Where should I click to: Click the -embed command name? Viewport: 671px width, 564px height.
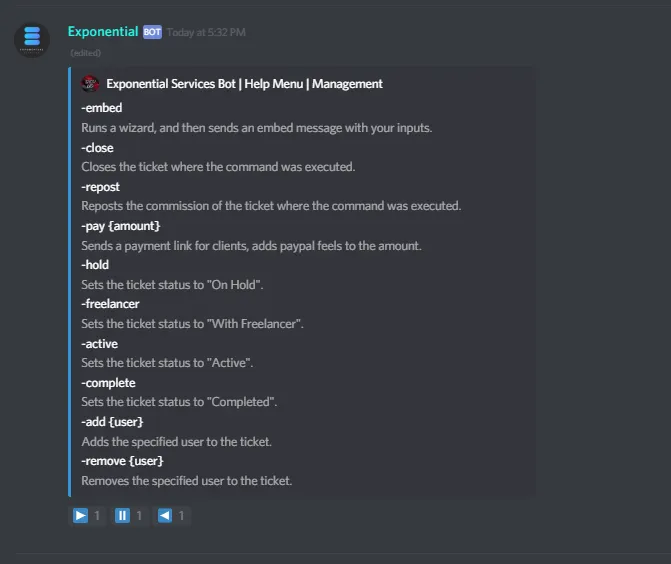[x=102, y=108]
